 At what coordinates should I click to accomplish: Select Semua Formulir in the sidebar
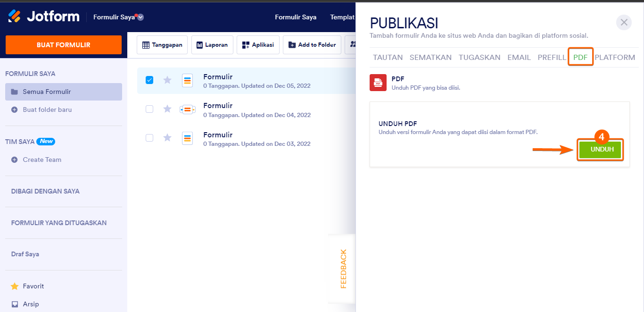pyautogui.click(x=64, y=92)
